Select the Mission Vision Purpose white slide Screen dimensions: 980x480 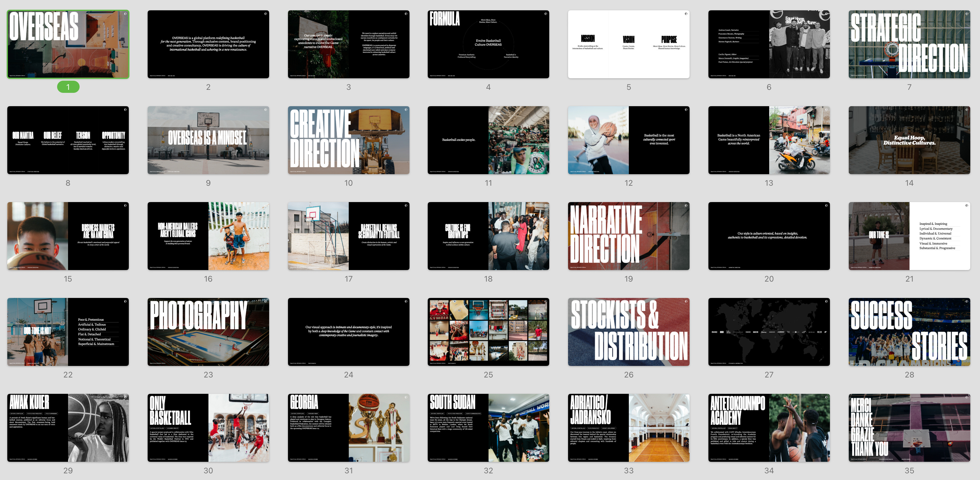pyautogui.click(x=629, y=44)
